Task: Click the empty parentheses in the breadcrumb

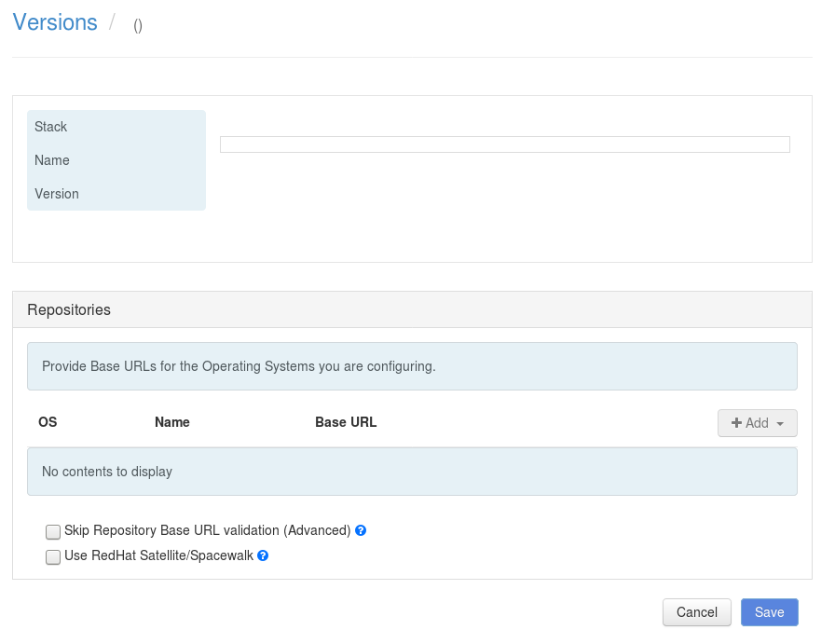Action: click(138, 26)
